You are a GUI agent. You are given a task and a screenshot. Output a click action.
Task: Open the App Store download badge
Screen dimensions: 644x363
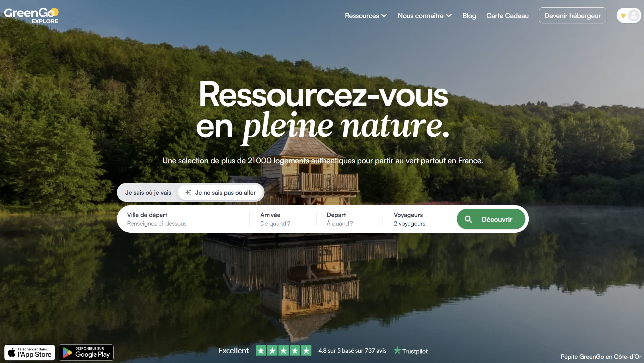[30, 352]
